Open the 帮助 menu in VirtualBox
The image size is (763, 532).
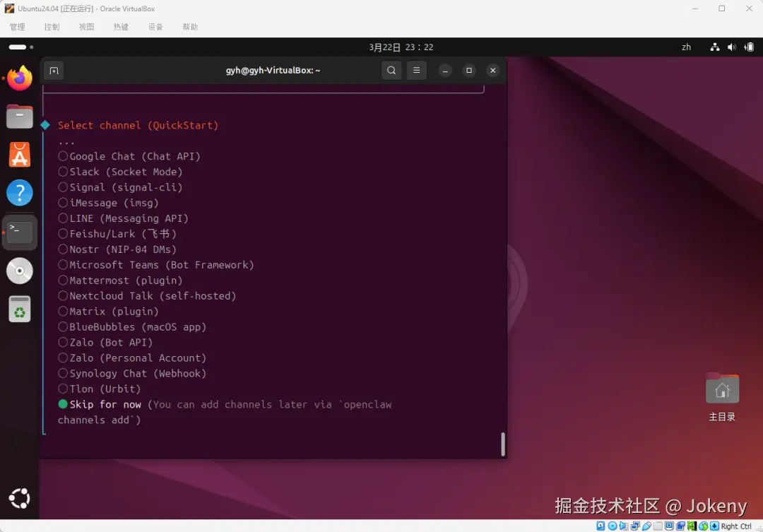190,27
